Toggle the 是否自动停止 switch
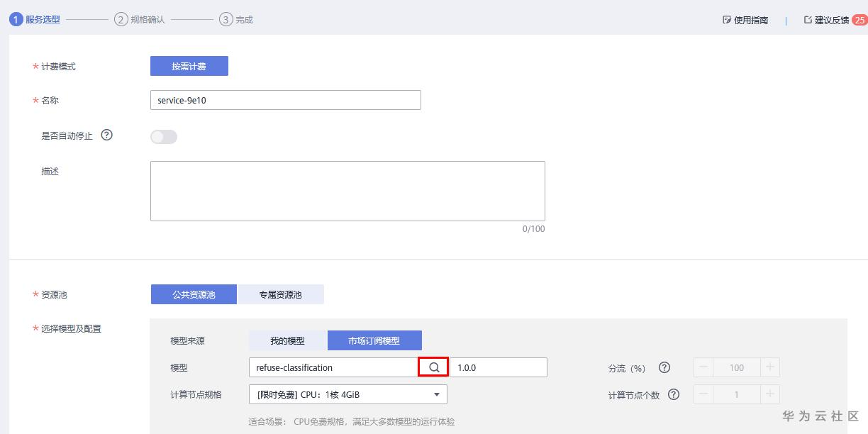 pos(164,137)
